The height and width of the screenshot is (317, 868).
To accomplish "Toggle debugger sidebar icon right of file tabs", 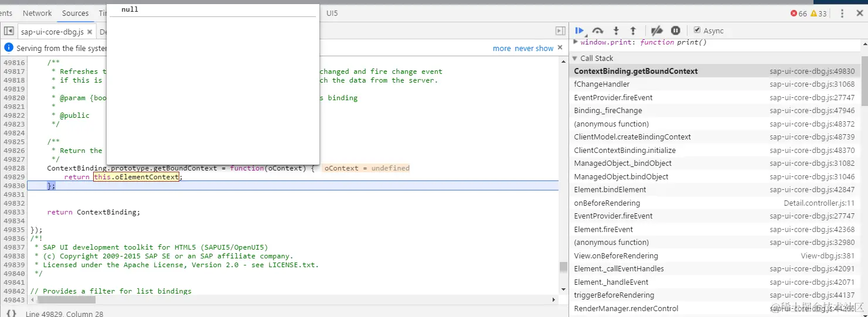I will [560, 31].
